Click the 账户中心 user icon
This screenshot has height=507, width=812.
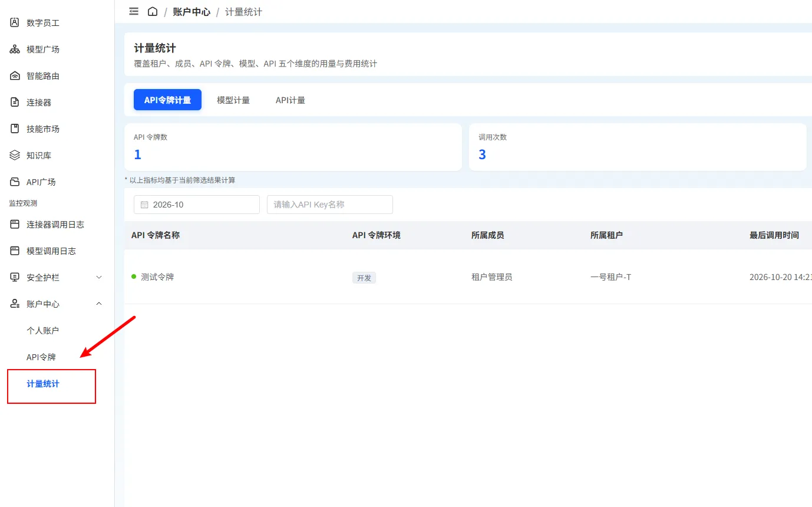click(x=15, y=304)
